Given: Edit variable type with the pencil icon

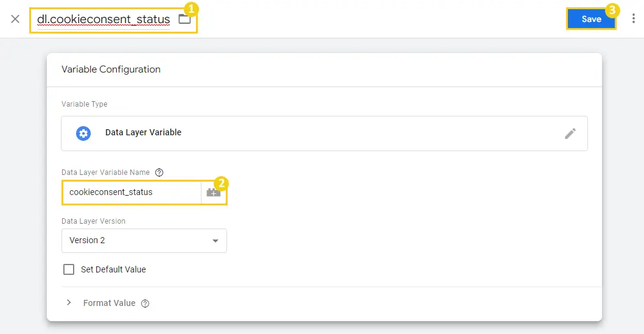Looking at the screenshot, I should [x=570, y=133].
